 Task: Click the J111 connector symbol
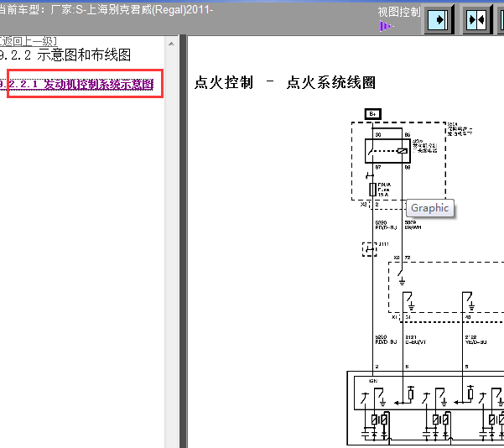(370, 249)
